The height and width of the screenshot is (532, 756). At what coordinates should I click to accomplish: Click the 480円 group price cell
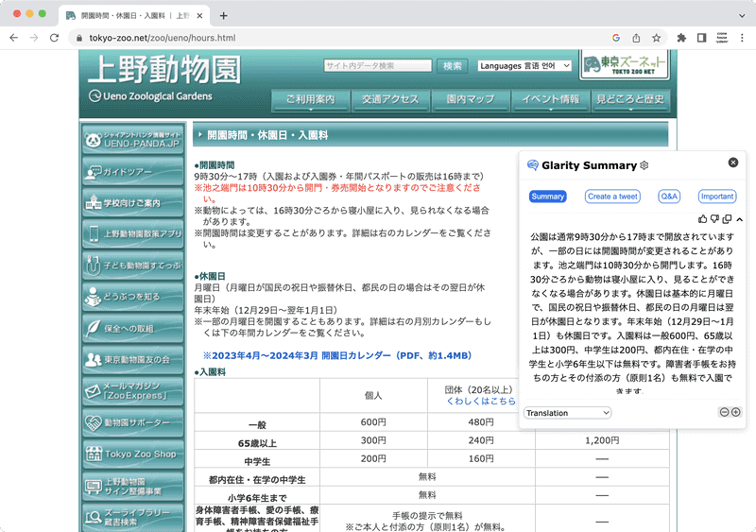coord(481,422)
